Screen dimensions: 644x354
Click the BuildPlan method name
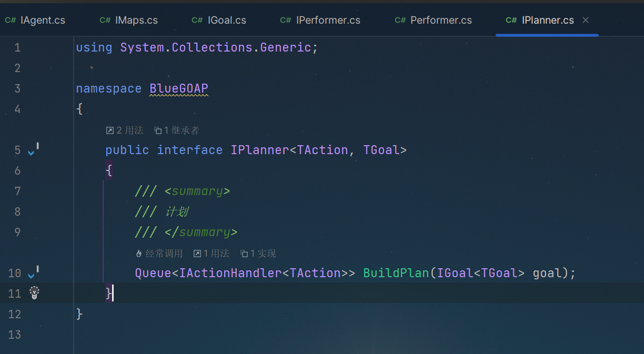tap(396, 273)
